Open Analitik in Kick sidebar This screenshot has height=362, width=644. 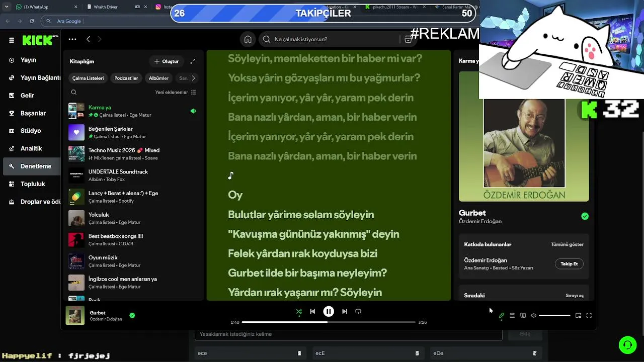click(x=31, y=148)
